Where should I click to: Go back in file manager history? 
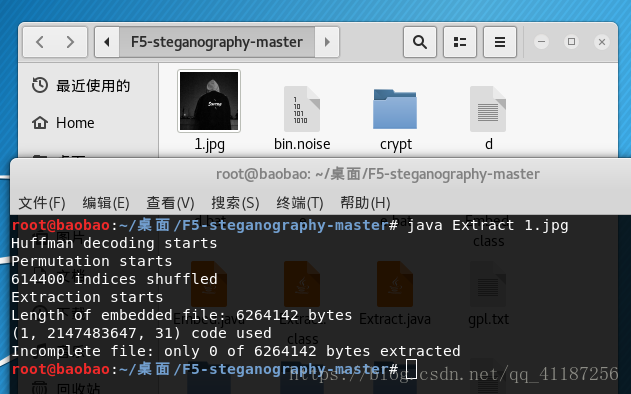(x=39, y=42)
